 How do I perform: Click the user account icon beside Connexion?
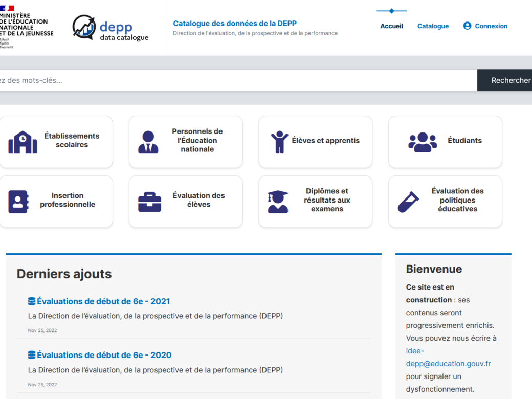click(467, 26)
